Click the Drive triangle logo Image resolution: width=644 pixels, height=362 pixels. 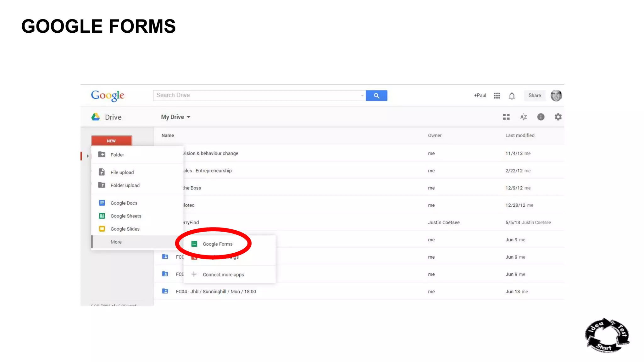(x=96, y=117)
